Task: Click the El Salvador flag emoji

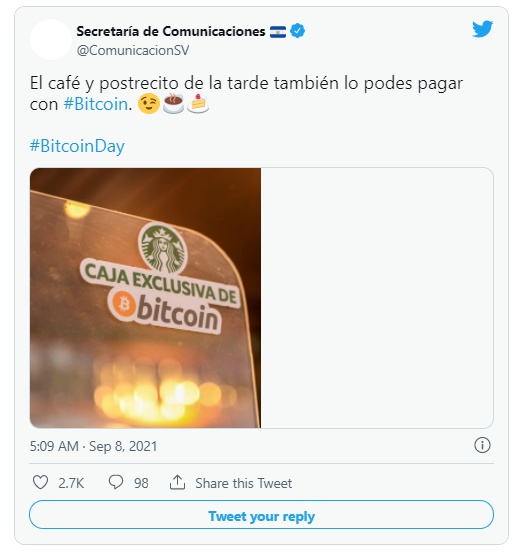Action: 278,32
